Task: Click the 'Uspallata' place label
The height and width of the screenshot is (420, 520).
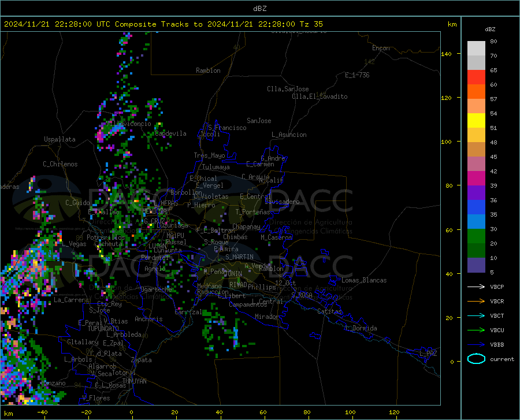Action: (60, 139)
